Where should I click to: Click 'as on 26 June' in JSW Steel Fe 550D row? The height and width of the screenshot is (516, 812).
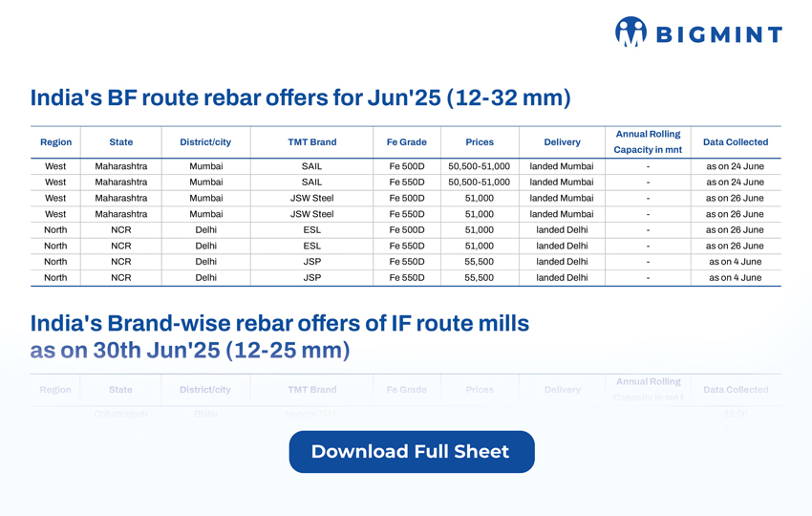click(736, 214)
